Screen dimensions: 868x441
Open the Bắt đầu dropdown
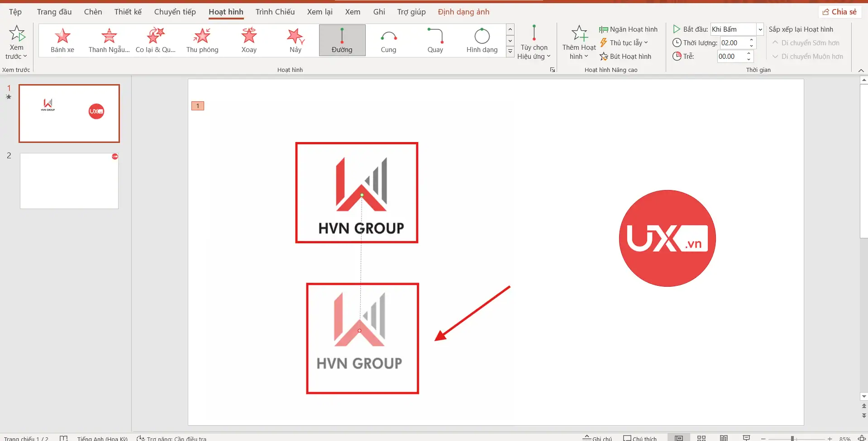click(x=760, y=29)
